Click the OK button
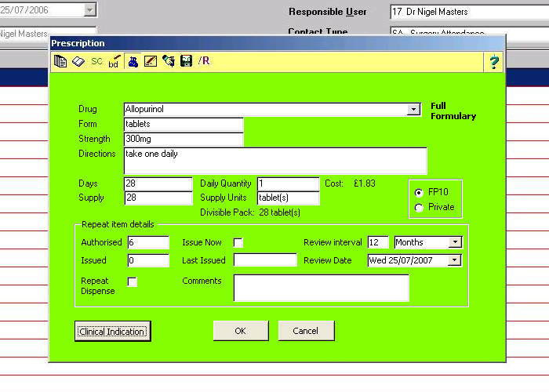 tap(241, 331)
